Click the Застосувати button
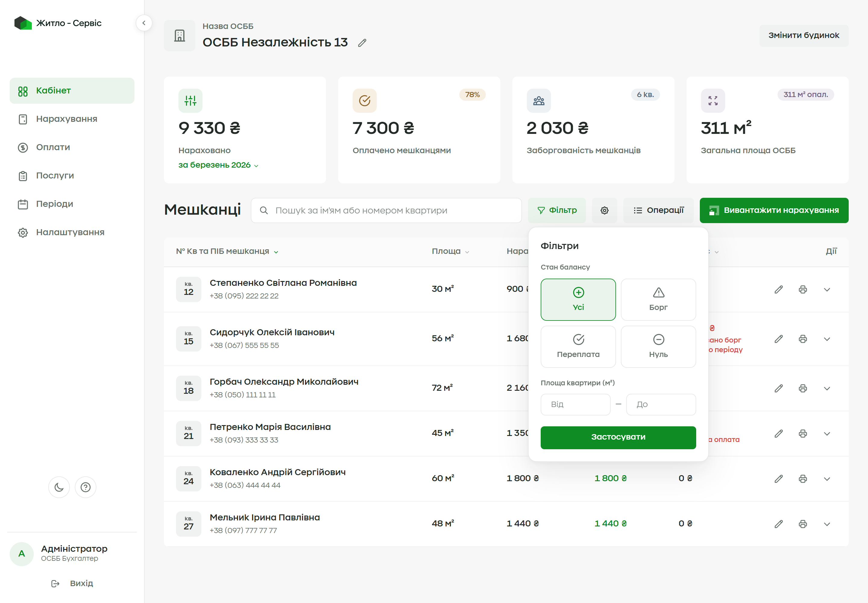This screenshot has height=603, width=868. [618, 437]
